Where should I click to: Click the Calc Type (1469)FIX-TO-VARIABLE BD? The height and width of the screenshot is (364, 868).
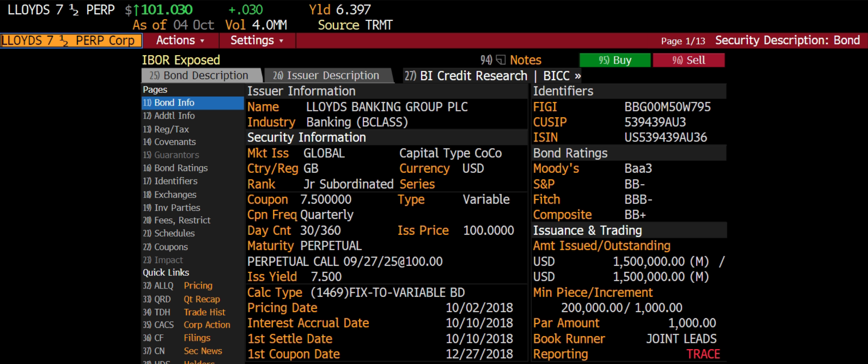click(x=387, y=293)
